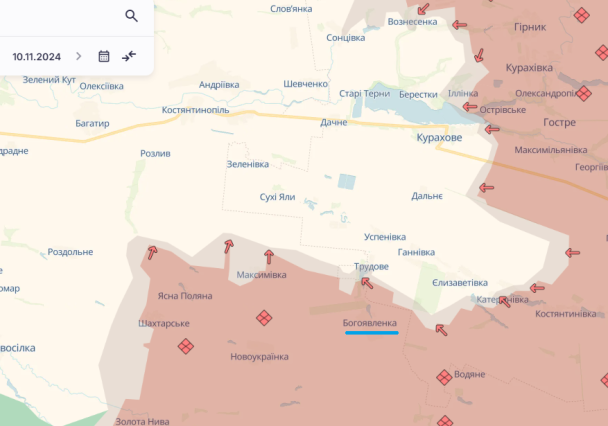Click the Сонцівка label
This screenshot has height=426, width=608.
pos(345,38)
